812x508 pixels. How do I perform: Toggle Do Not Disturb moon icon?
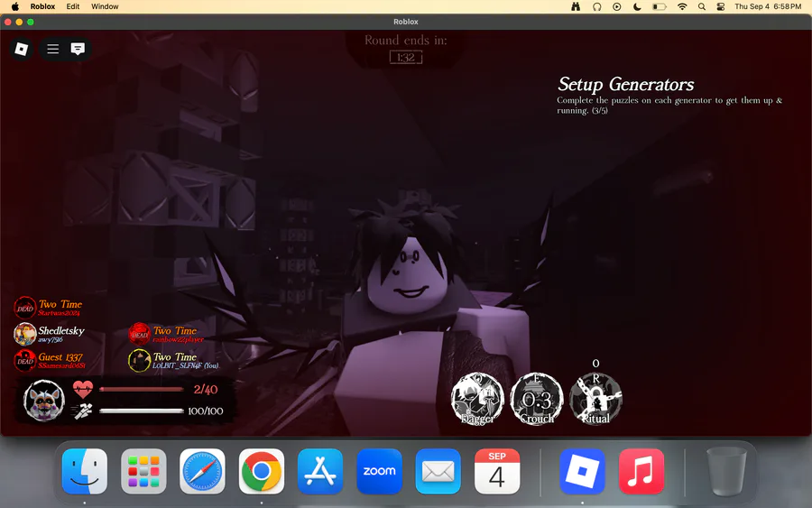pyautogui.click(x=637, y=6)
